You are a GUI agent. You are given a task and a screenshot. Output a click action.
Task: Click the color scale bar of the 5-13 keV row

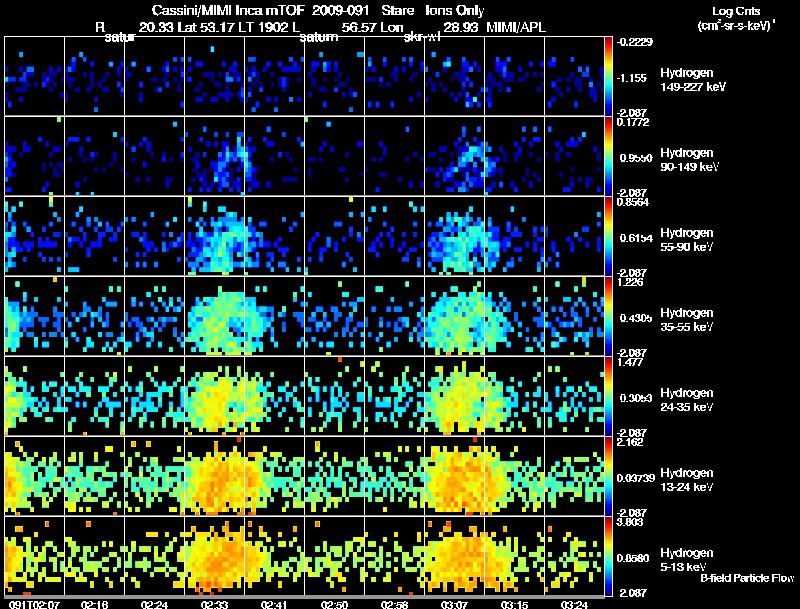(608, 556)
